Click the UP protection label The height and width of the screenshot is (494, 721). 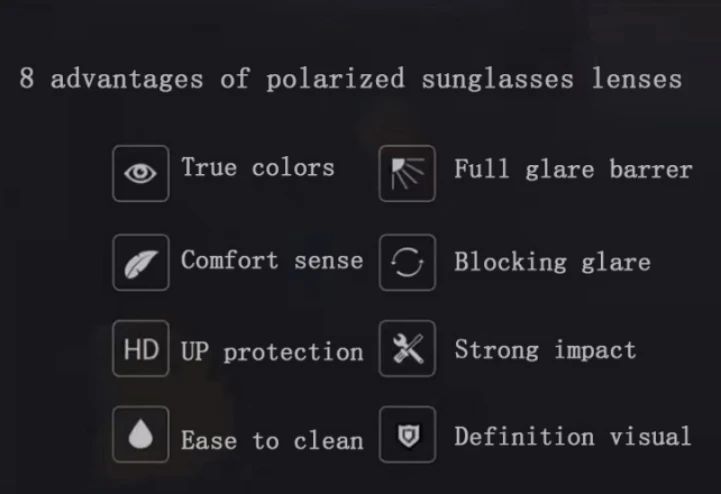click(x=271, y=352)
